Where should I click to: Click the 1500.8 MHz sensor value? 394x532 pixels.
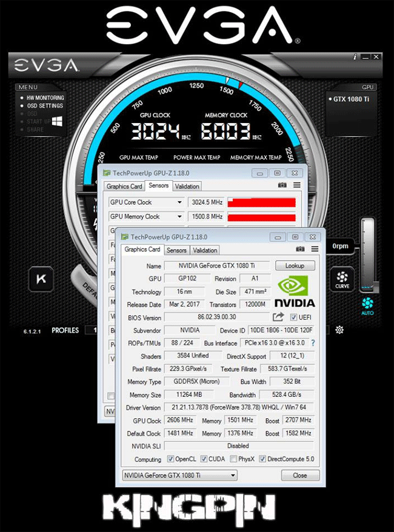click(207, 216)
